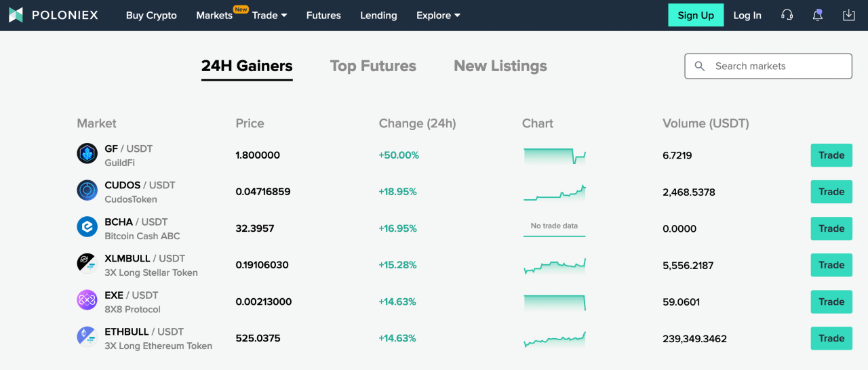Screen dimensions: 868x370
Task: Click the +18.95% change value
Action: pyautogui.click(x=397, y=192)
